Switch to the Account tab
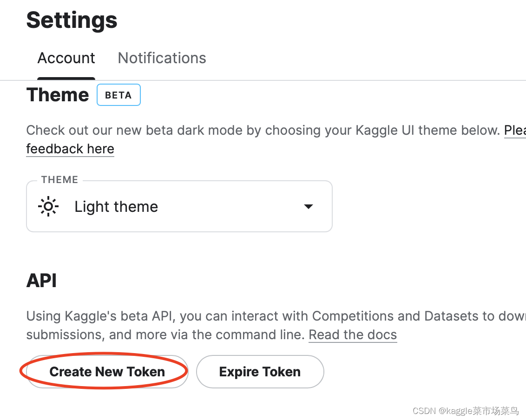526x420 pixels. [66, 58]
